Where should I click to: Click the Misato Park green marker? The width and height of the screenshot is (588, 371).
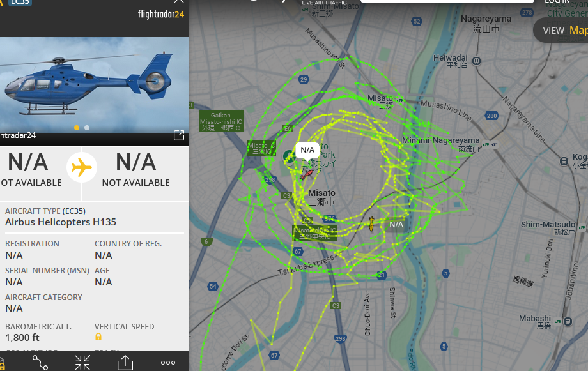pyautogui.click(x=289, y=156)
